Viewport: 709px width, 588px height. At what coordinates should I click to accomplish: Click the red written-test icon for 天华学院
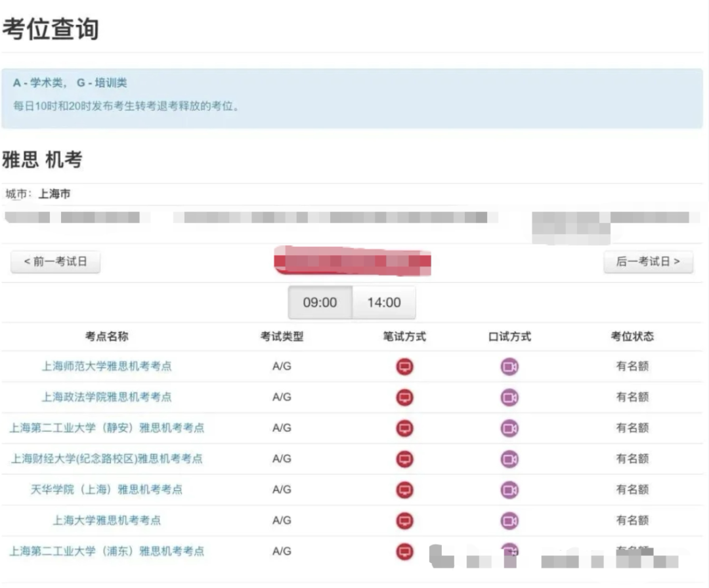click(405, 489)
